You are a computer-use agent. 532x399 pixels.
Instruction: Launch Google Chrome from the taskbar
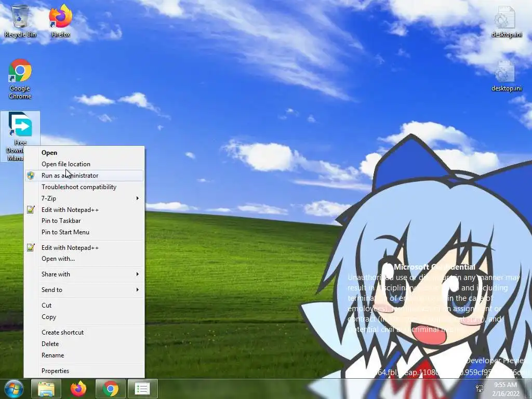pos(111,389)
